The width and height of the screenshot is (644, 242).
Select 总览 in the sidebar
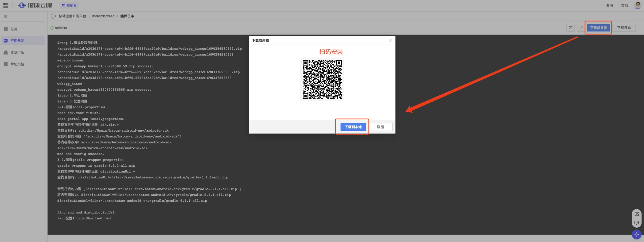coord(23,29)
